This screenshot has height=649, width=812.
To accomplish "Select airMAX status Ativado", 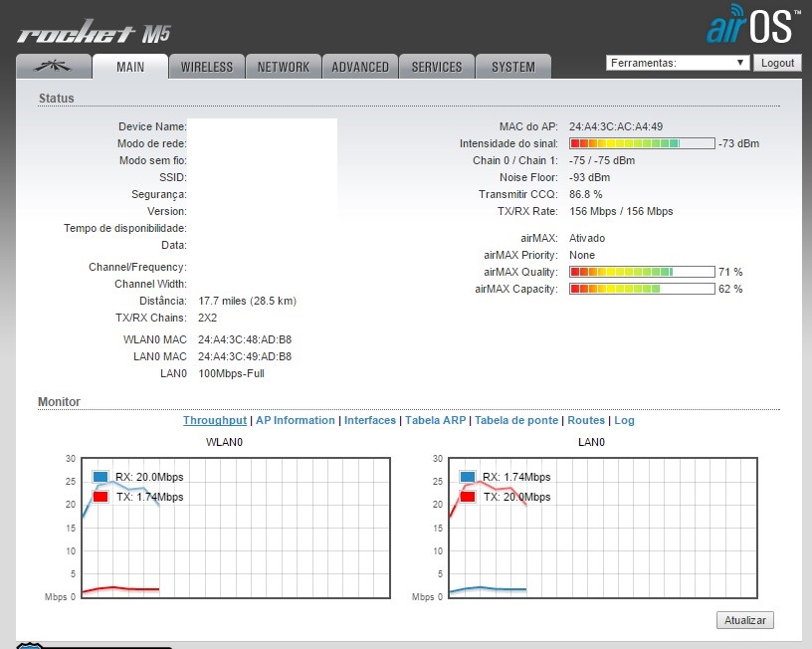I will (587, 238).
